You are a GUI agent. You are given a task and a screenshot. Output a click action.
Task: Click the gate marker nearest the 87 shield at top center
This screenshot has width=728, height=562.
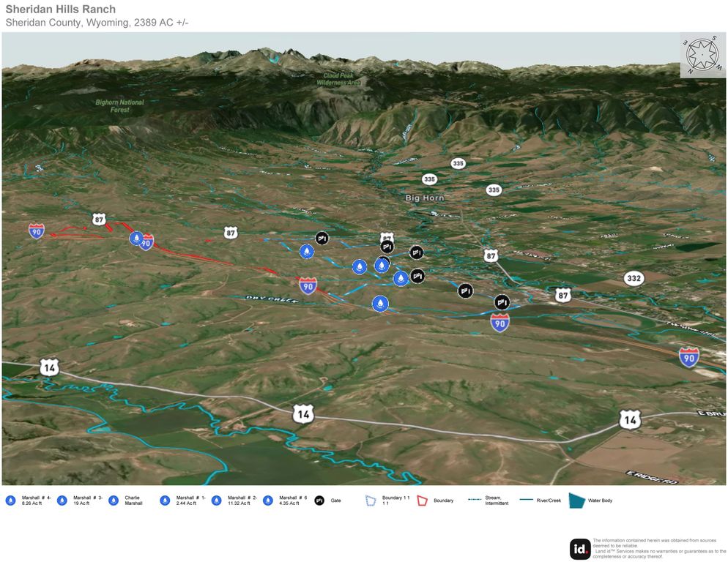click(x=387, y=247)
